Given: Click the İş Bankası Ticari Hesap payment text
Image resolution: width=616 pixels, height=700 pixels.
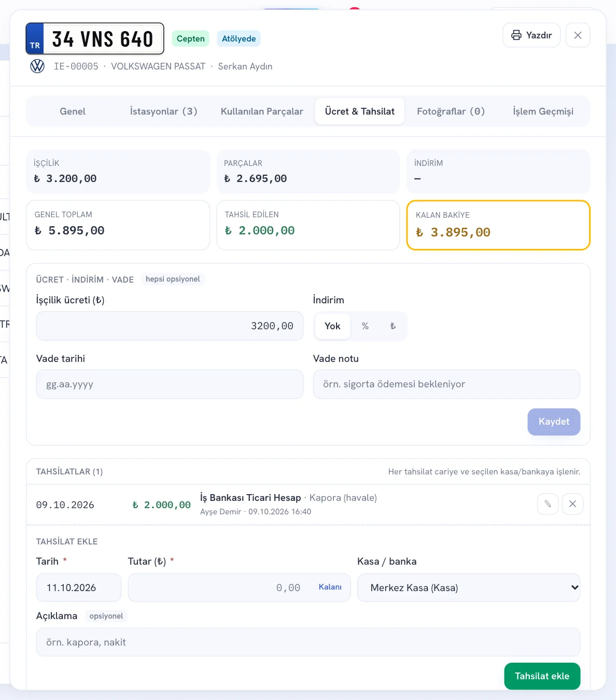Looking at the screenshot, I should (x=250, y=498).
